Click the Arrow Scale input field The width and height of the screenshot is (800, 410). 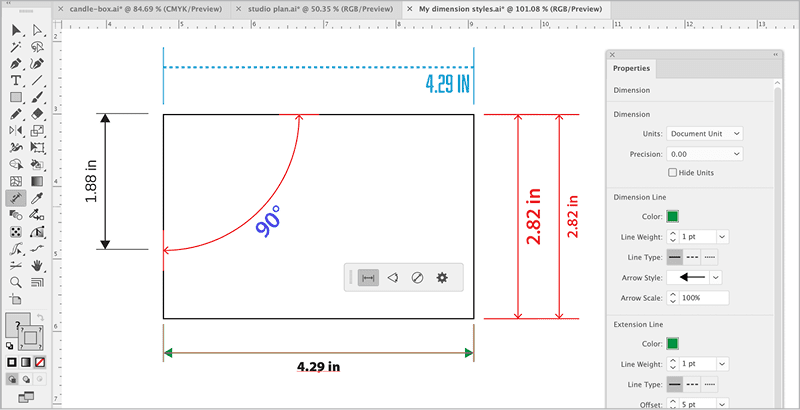pyautogui.click(x=701, y=298)
